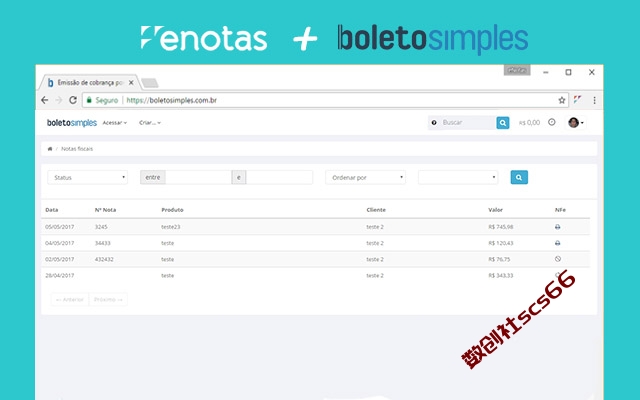
Task: Click date 02/05/2017
Action: coord(60,259)
